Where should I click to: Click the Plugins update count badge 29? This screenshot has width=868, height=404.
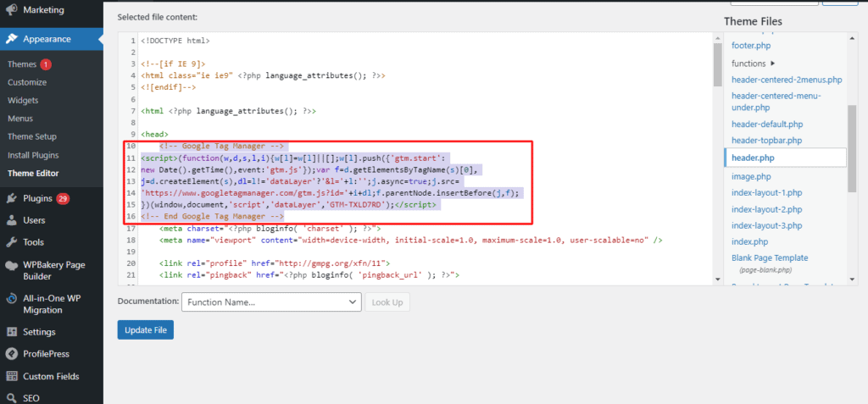point(63,199)
